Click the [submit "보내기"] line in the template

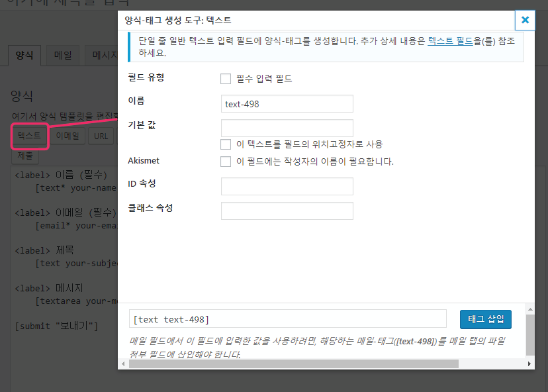point(56,326)
